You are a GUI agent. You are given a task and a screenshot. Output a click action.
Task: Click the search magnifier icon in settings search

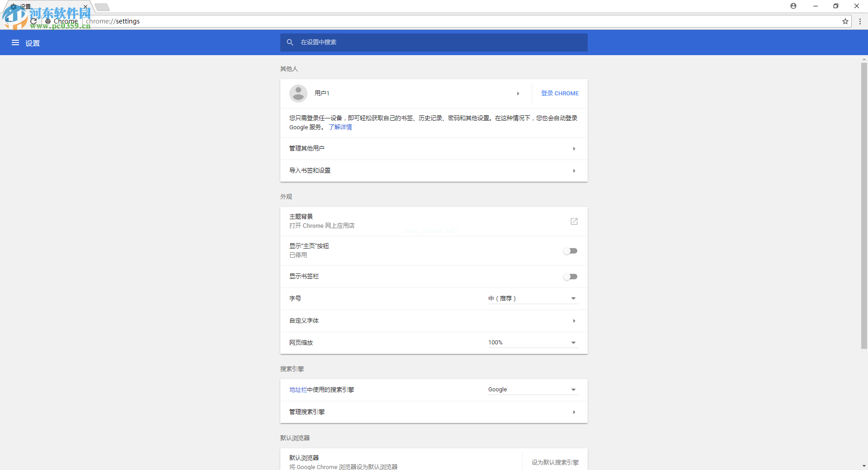(x=290, y=42)
